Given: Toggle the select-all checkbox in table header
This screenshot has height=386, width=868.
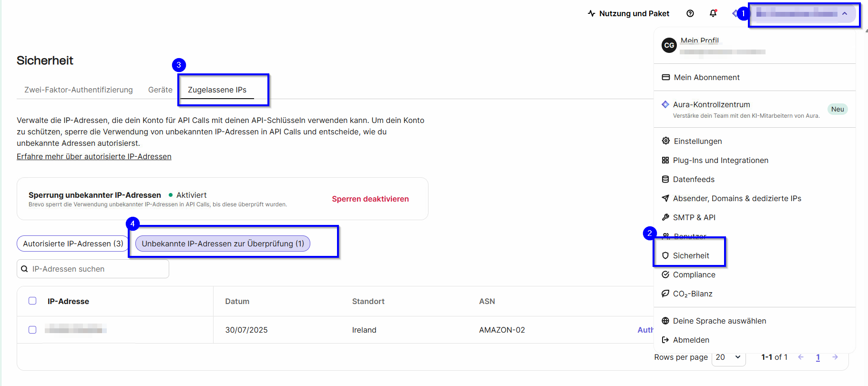Looking at the screenshot, I should pos(32,301).
